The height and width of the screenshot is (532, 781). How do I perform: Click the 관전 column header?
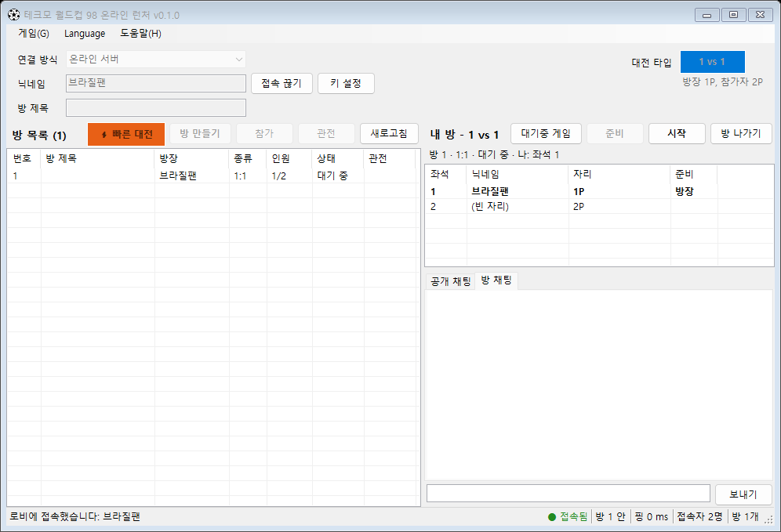(x=390, y=158)
